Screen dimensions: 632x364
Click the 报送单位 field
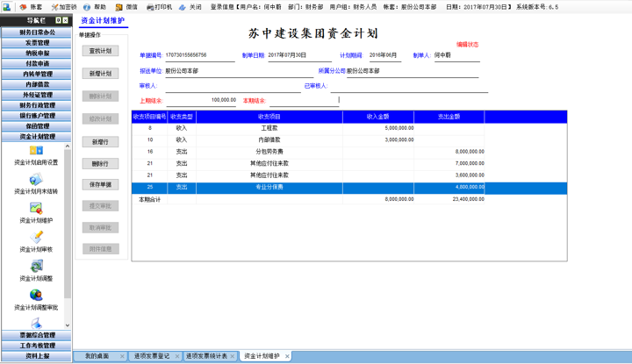(x=239, y=71)
